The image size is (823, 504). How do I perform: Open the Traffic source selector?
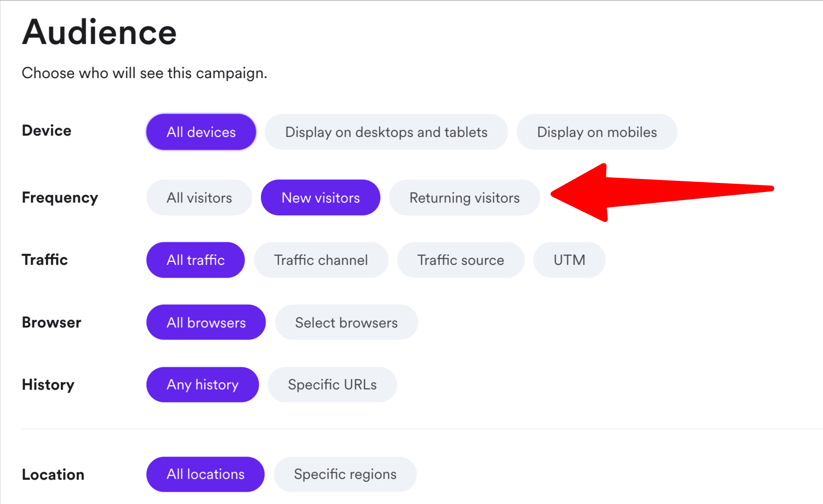coord(460,260)
